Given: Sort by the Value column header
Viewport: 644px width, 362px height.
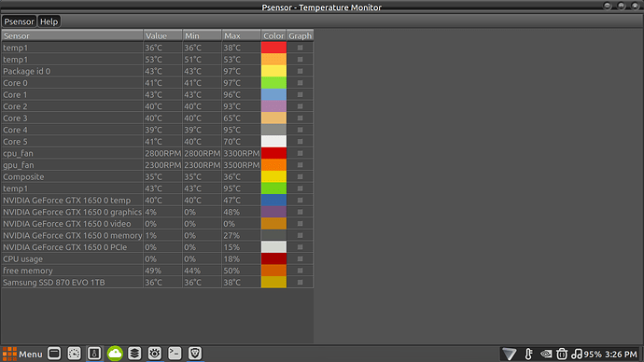Looking at the screenshot, I should [x=162, y=35].
